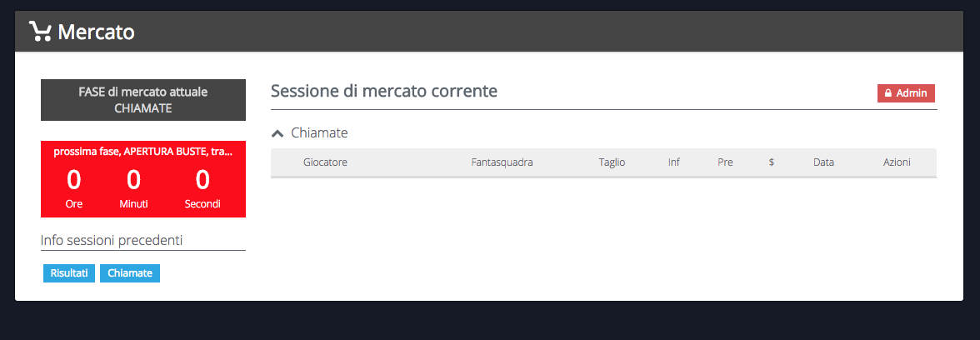Click the Taglio column header
The width and height of the screenshot is (980, 340).
612,162
